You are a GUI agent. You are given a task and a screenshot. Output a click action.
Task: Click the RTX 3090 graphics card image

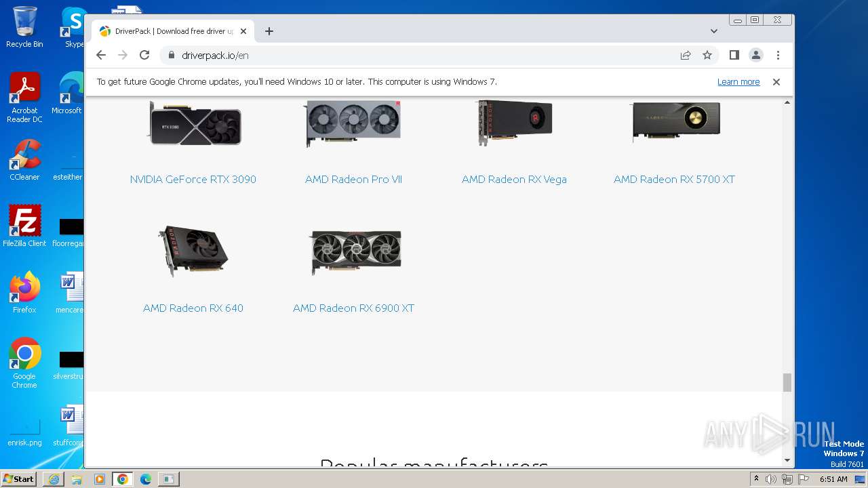(195, 123)
